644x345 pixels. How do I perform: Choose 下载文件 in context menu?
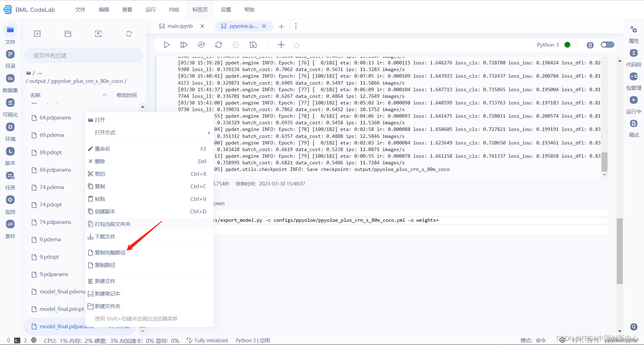149,236
